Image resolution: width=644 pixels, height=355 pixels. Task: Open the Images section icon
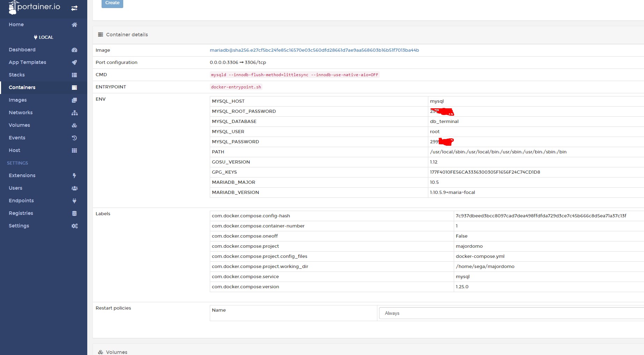click(x=74, y=100)
